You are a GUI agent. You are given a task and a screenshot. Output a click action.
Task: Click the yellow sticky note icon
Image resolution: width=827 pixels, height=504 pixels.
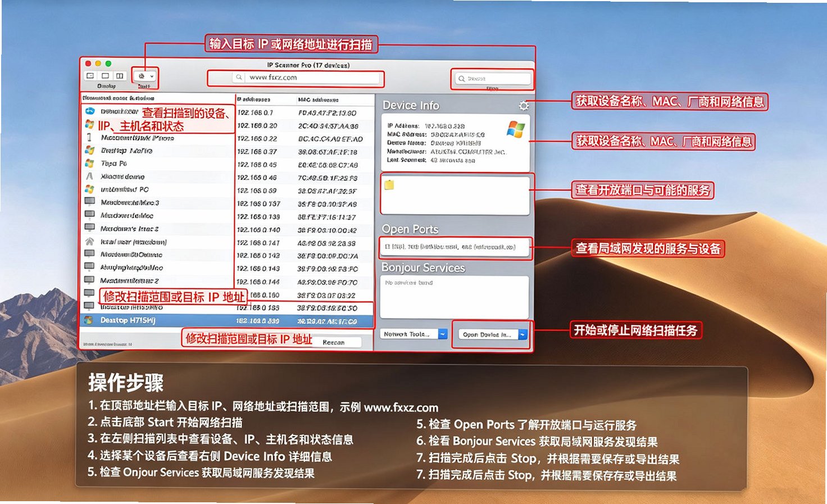coord(389,185)
